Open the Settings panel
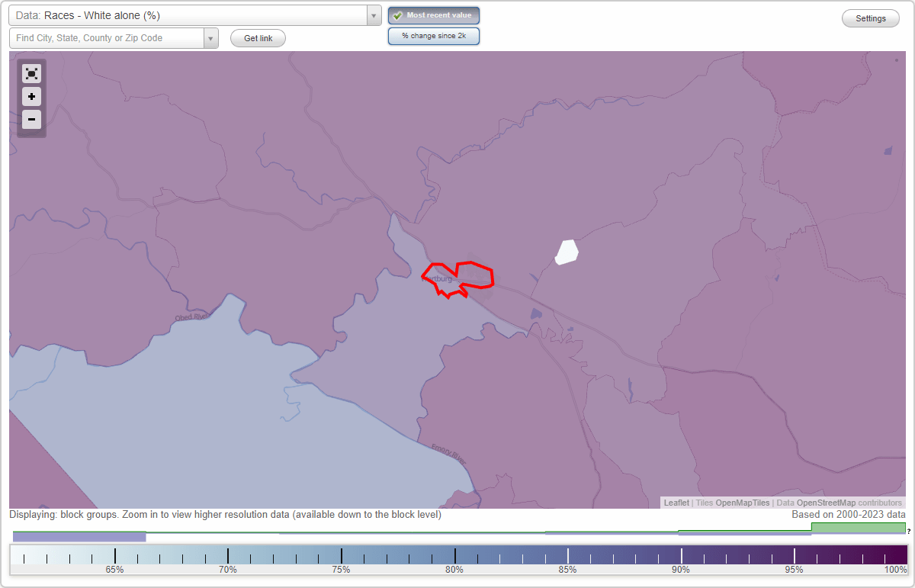 tap(870, 18)
